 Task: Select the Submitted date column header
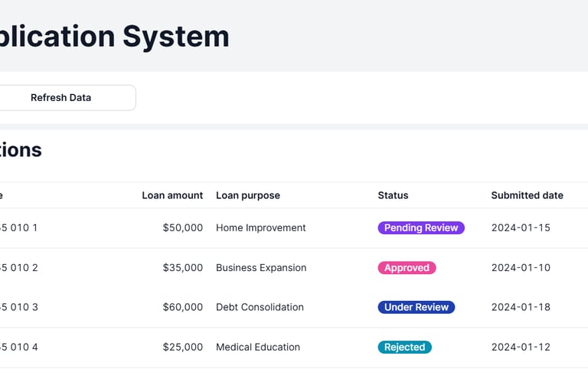click(527, 195)
